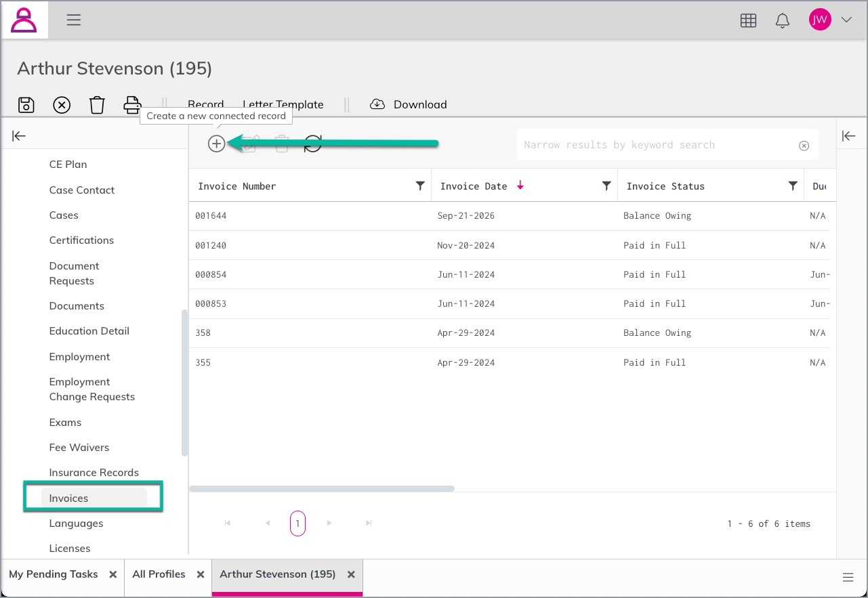Switch to the All Profiles tab
This screenshot has width=868, height=598.
(x=159, y=574)
